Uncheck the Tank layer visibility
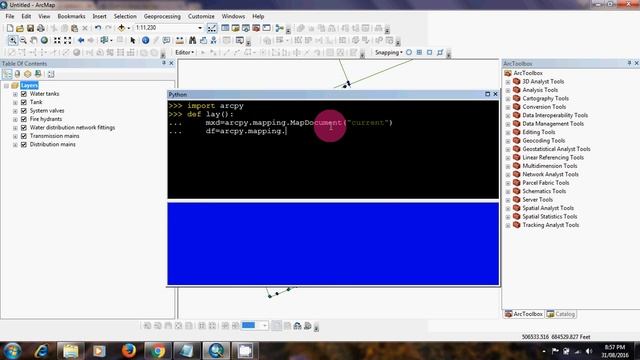Viewport: 640px width, 360px height. (24, 102)
